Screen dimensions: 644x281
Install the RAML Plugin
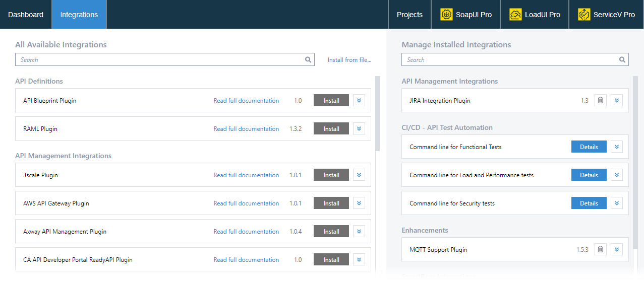point(331,128)
